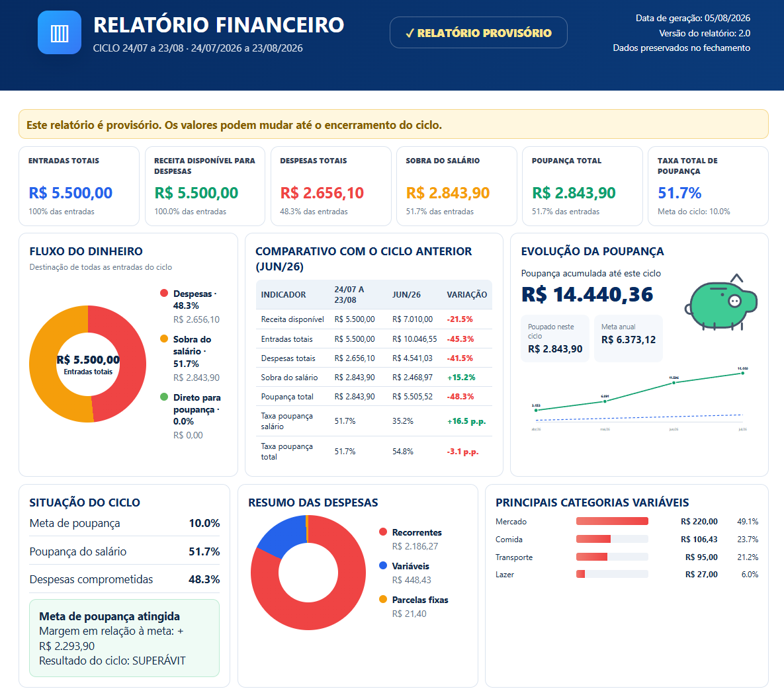Click the Relatório Financeiro title
The width and height of the screenshot is (784, 689).
point(218,25)
